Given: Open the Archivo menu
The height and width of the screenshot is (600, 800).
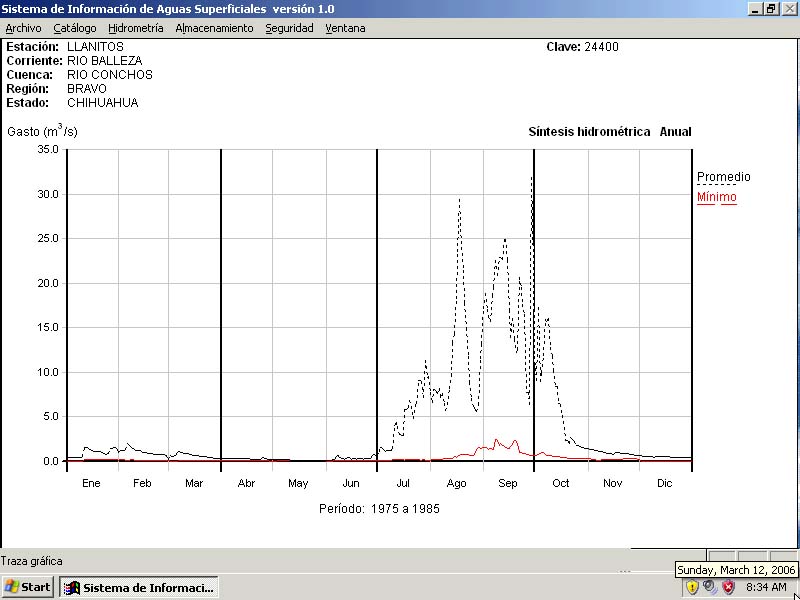Looking at the screenshot, I should point(23,28).
